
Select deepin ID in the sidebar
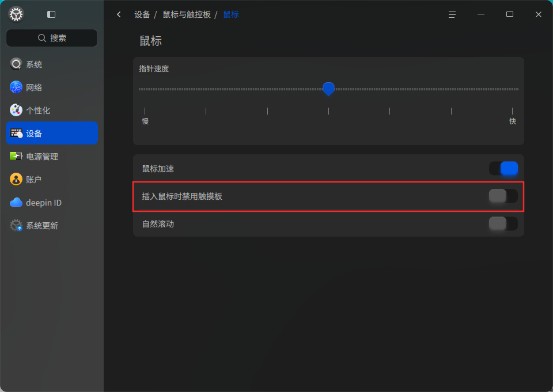(52, 203)
